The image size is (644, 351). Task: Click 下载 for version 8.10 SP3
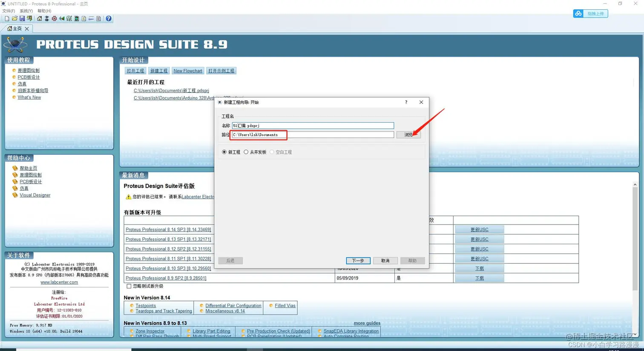click(480, 268)
